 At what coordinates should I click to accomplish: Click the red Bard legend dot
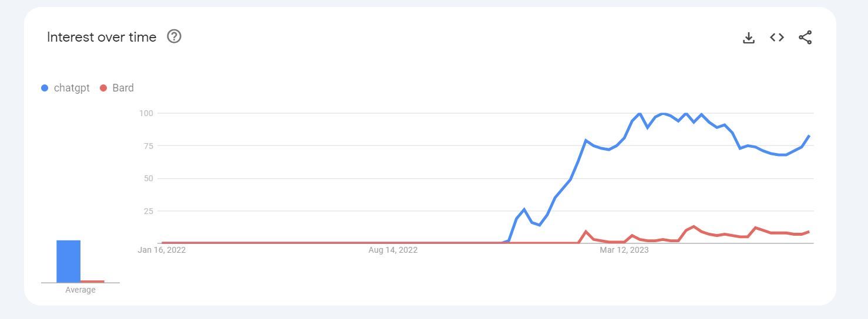pos(103,88)
